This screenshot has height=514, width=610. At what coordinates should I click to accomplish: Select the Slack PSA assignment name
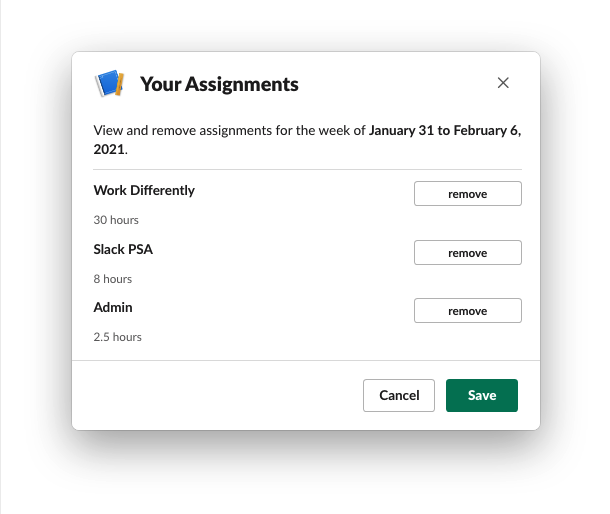pos(123,249)
